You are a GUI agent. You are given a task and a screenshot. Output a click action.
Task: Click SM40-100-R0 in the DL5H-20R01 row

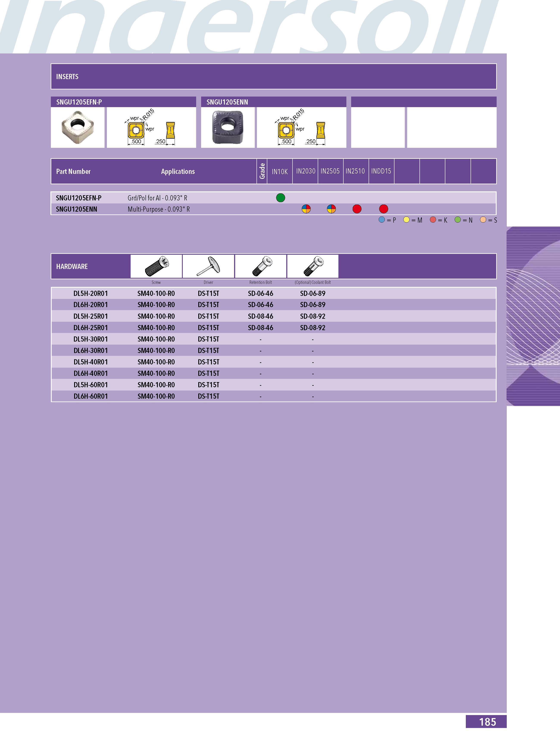156,294
